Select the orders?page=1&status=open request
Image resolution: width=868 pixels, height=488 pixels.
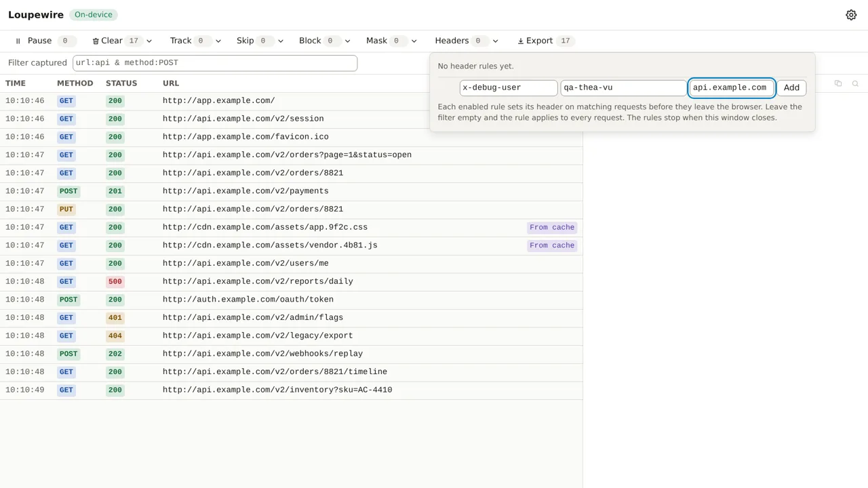(x=291, y=155)
